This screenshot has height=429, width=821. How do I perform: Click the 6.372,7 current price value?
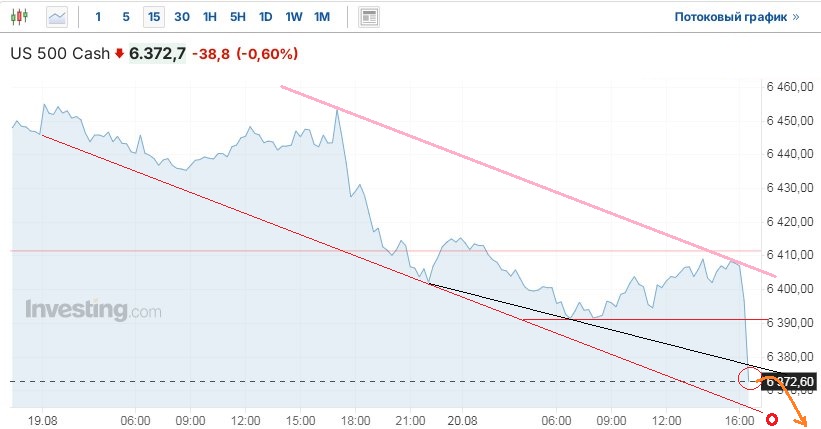pyautogui.click(x=158, y=54)
